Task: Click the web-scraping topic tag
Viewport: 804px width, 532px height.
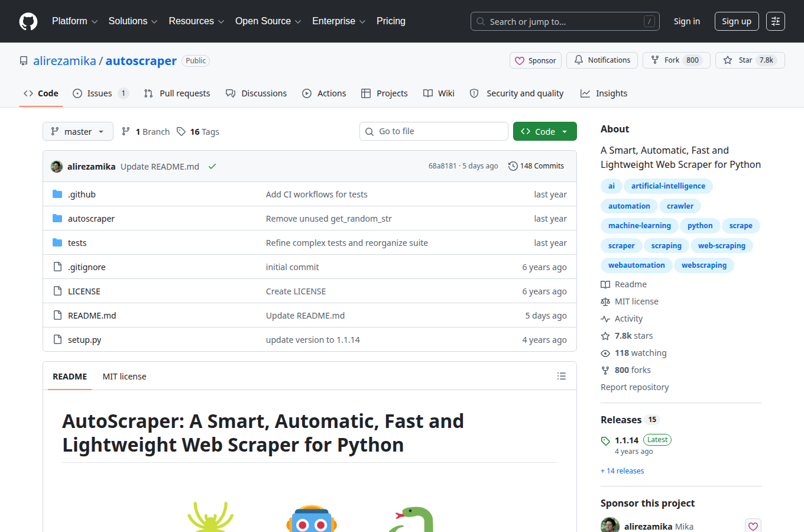Action: pyautogui.click(x=722, y=246)
